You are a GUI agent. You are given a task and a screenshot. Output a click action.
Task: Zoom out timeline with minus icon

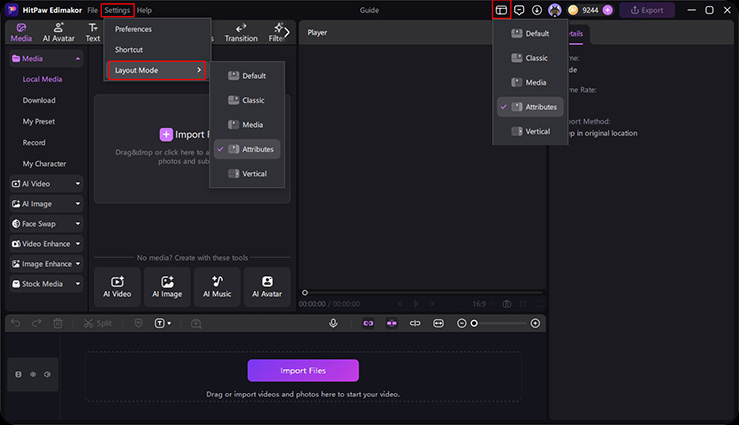pyautogui.click(x=461, y=323)
